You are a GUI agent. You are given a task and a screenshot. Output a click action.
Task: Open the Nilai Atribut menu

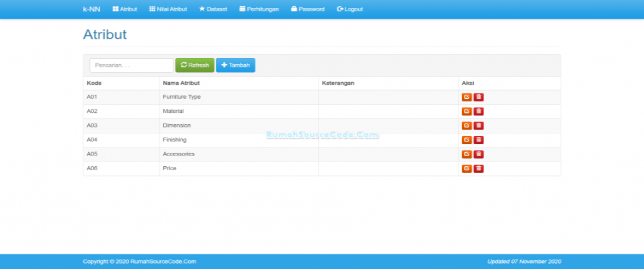tap(167, 9)
